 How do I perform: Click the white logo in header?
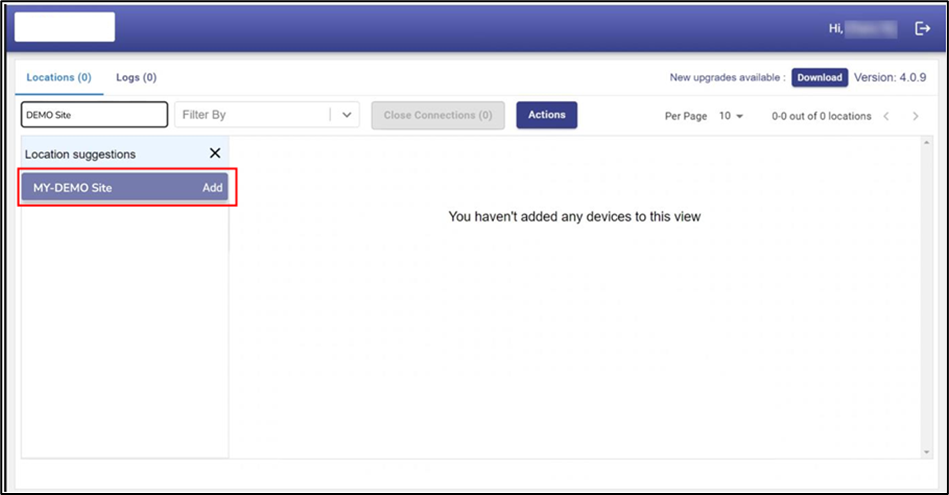(65, 28)
